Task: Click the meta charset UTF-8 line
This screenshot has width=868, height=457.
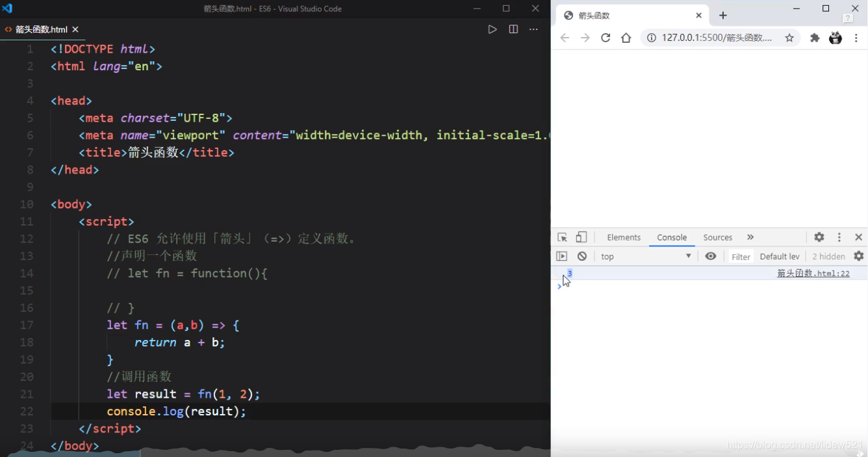Action: coord(155,118)
